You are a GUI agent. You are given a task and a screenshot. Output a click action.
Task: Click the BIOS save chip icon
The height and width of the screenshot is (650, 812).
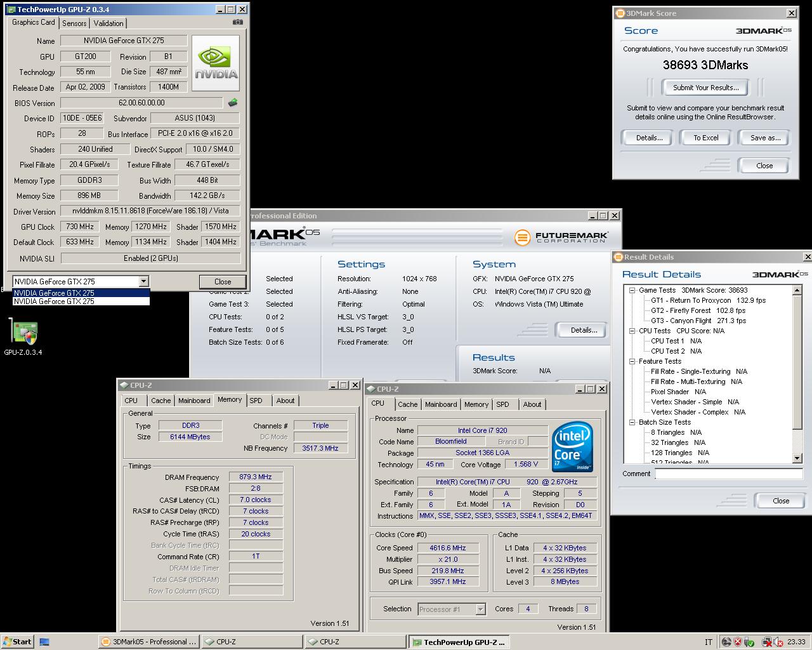(233, 102)
